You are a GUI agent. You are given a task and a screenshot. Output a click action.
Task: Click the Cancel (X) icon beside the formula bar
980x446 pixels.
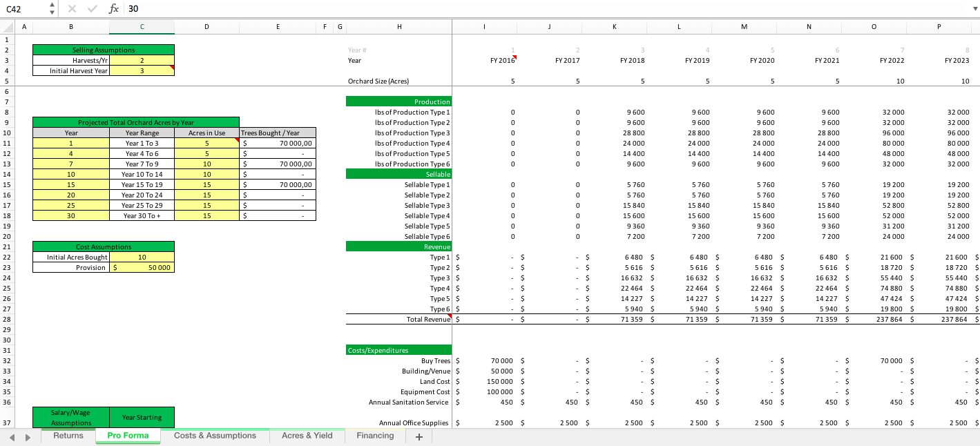73,10
